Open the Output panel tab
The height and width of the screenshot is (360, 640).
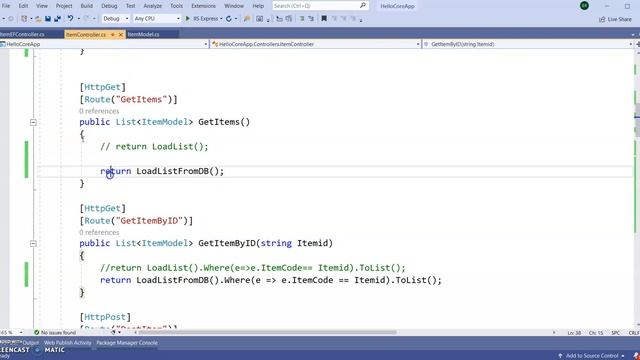[x=31, y=343]
